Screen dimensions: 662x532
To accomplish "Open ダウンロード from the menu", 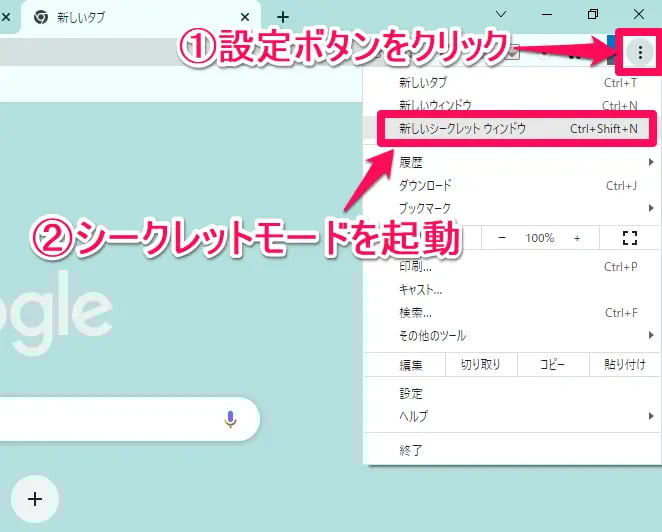I will (x=513, y=185).
